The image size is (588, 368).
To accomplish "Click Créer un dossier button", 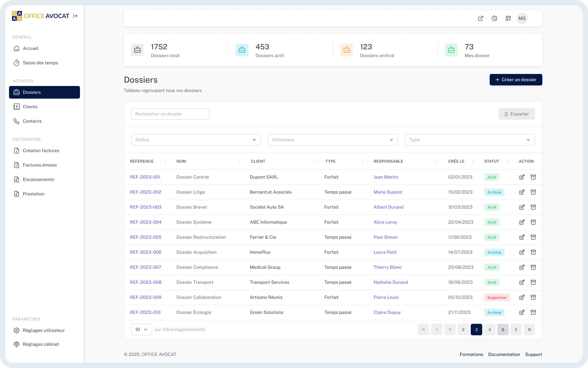I will click(516, 80).
